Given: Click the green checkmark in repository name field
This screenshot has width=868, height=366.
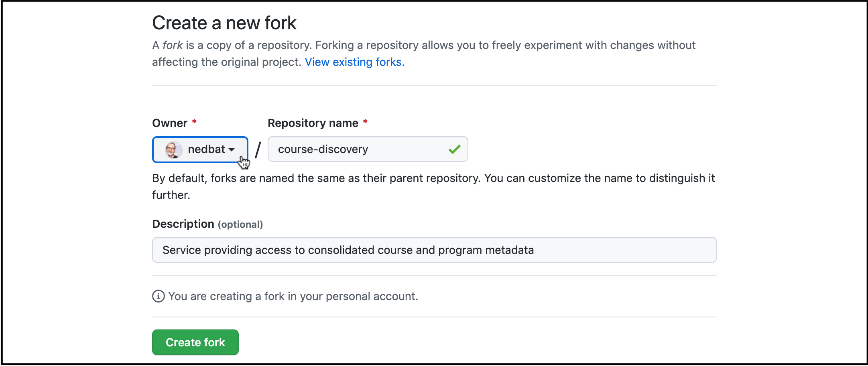Looking at the screenshot, I should [455, 149].
